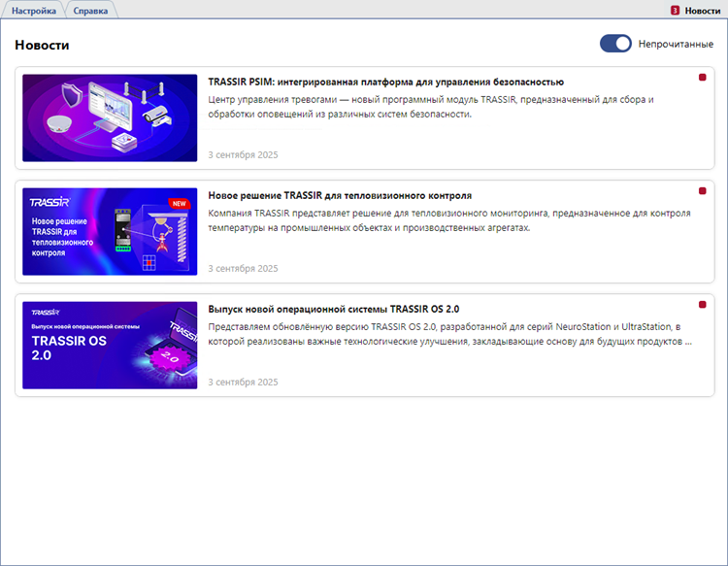Click unread dot on thermal imaging news
Viewport: 728px width, 566px height.
(x=702, y=191)
